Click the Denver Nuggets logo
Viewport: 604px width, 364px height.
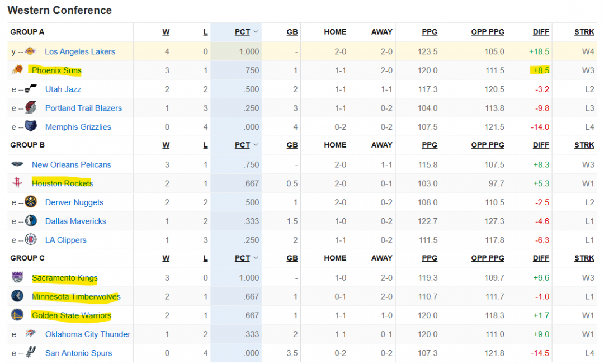[31, 201]
